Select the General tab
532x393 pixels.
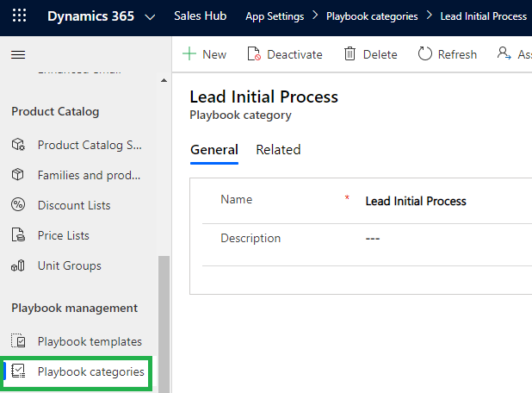coord(213,150)
